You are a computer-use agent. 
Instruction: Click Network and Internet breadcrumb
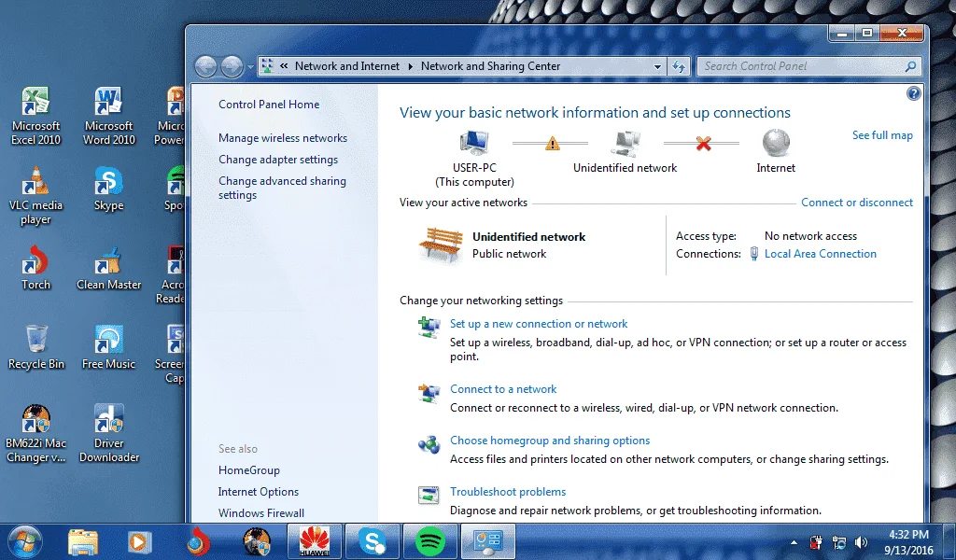(347, 66)
